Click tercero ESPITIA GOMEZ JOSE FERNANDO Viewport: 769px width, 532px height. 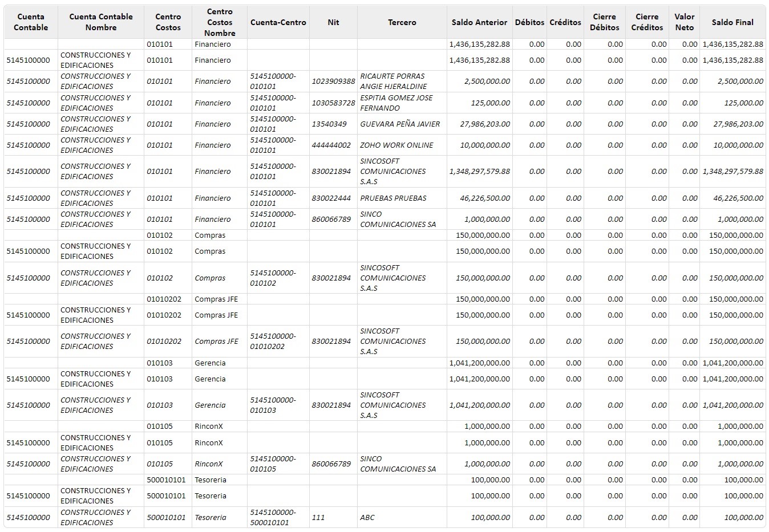[x=396, y=103]
